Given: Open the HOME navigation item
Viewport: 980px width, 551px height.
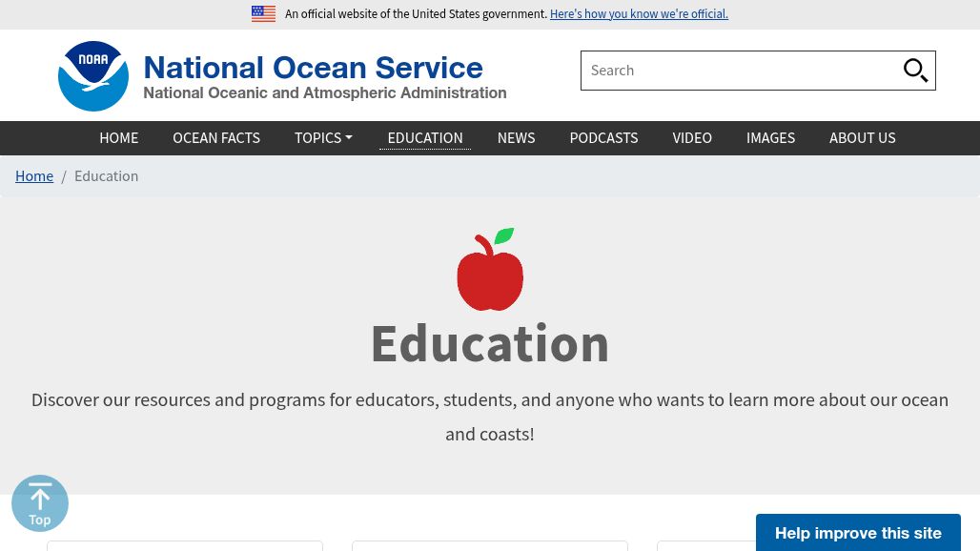Looking at the screenshot, I should tap(118, 137).
